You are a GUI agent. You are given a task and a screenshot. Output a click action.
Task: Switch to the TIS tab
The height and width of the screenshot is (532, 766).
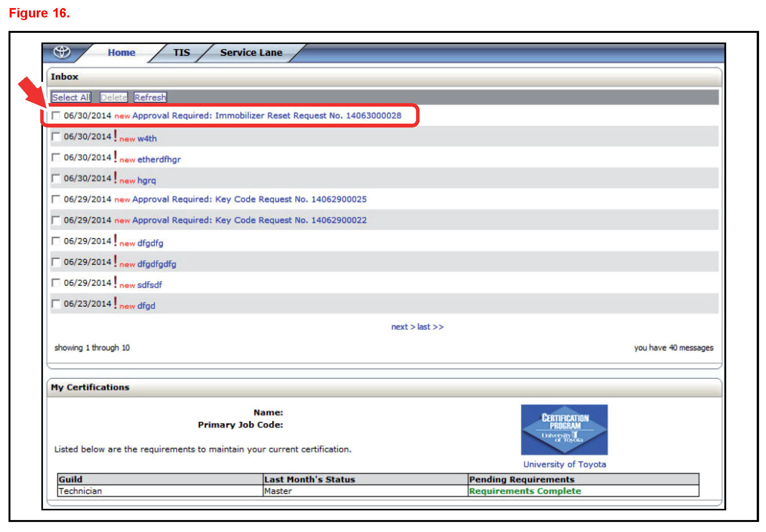181,53
